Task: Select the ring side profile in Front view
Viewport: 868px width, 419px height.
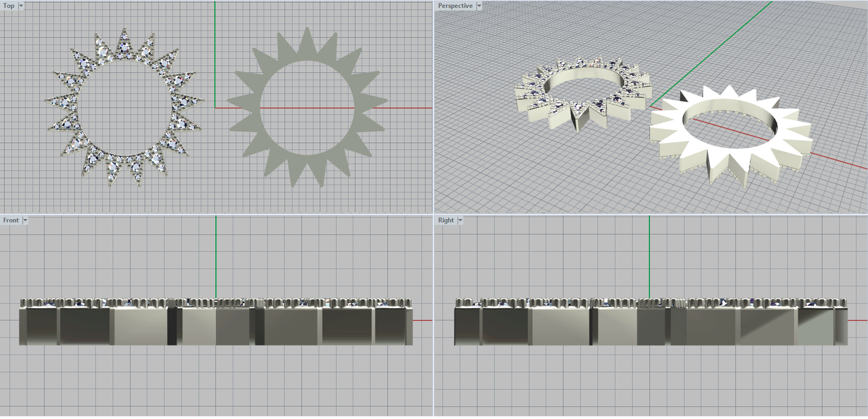Action: (x=217, y=326)
